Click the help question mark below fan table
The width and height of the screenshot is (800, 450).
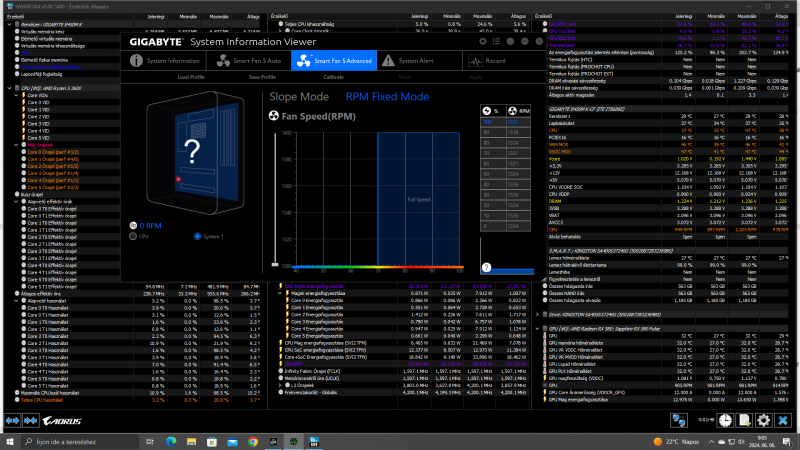(x=486, y=267)
